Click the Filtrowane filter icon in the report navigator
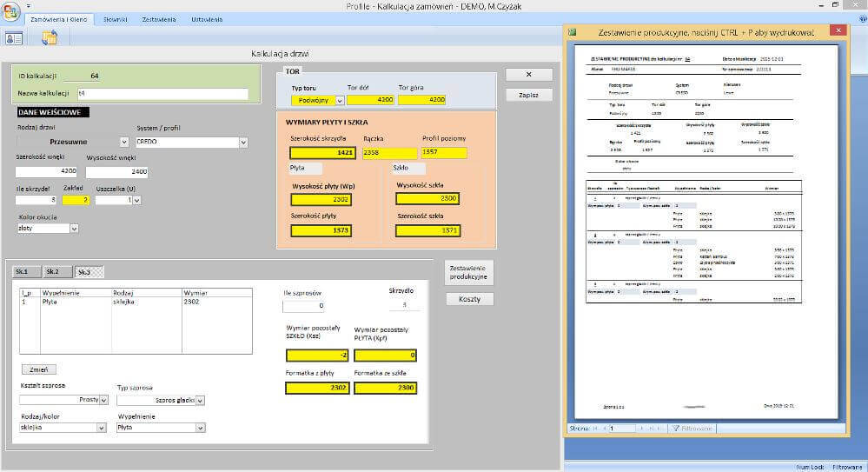The height and width of the screenshot is (472, 868). [691, 429]
